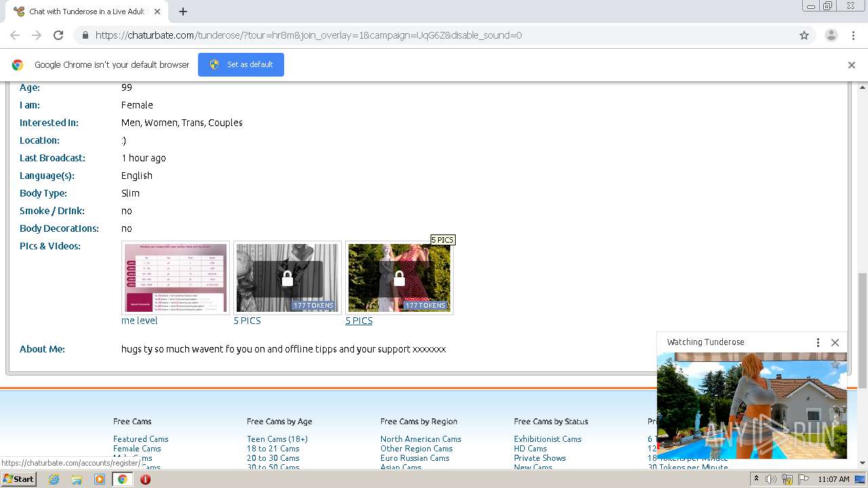Screen dimensions: 868x488
Task: Open the network tray icon
Action: coord(787,479)
